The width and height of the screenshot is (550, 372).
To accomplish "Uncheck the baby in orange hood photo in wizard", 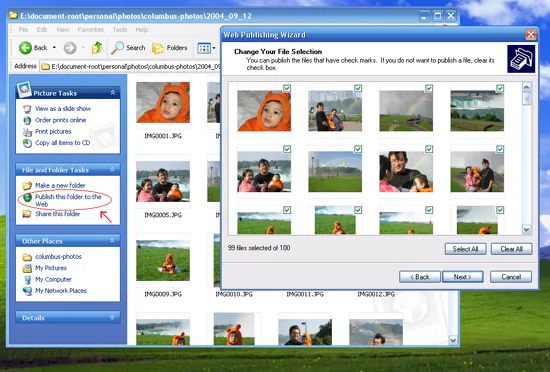I will [287, 88].
